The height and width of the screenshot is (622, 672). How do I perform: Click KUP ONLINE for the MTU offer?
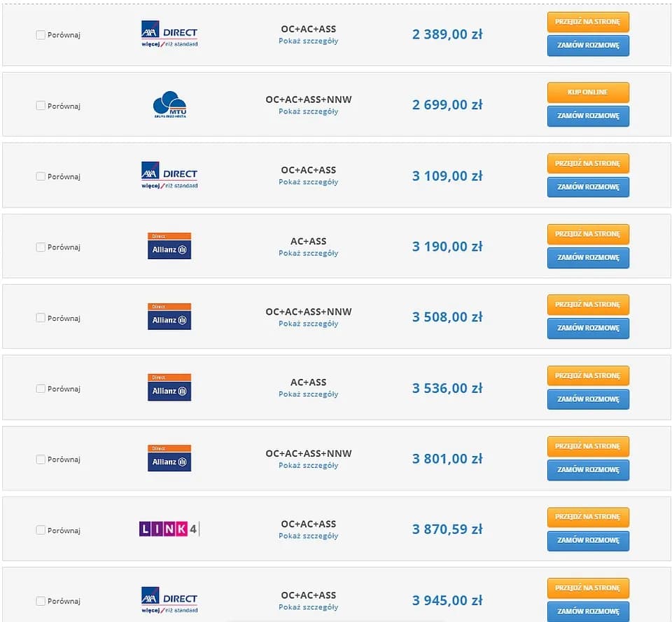click(x=587, y=92)
